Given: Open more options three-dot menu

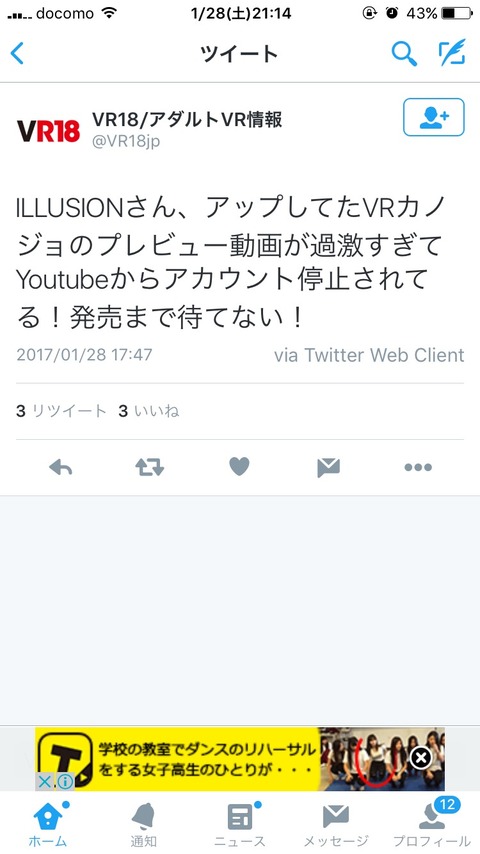Looking at the screenshot, I should (x=418, y=467).
